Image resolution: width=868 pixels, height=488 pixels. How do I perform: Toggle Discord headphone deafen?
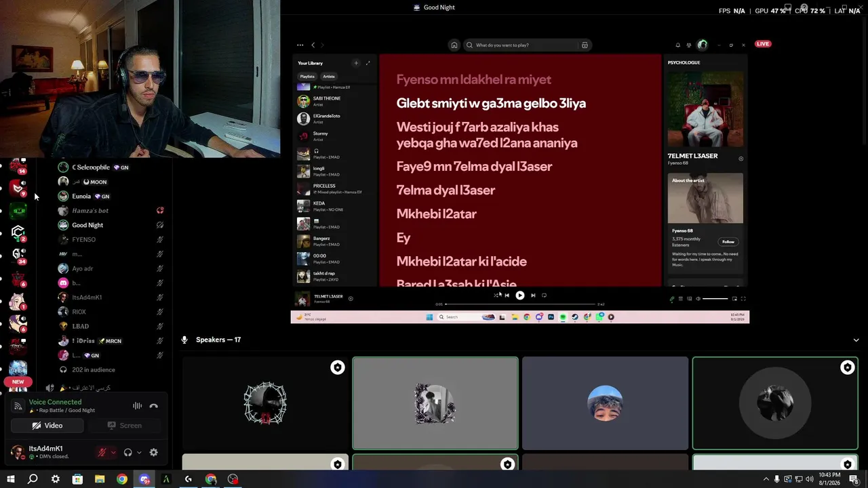[x=128, y=453]
